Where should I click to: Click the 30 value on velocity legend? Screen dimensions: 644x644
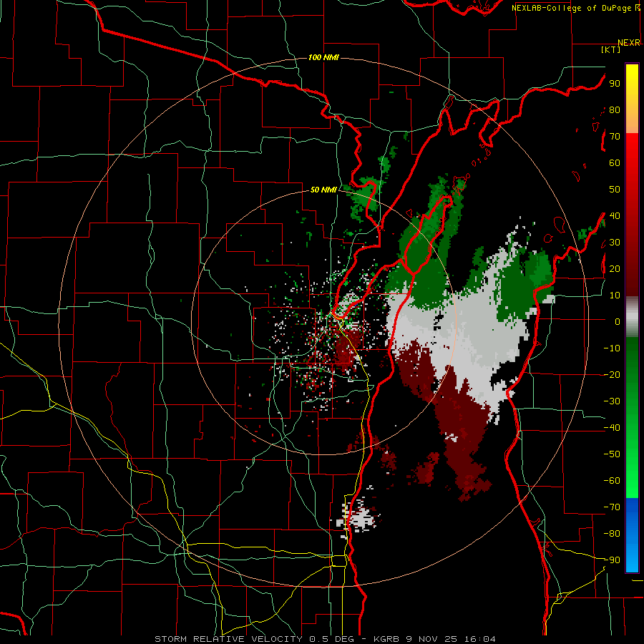click(615, 243)
